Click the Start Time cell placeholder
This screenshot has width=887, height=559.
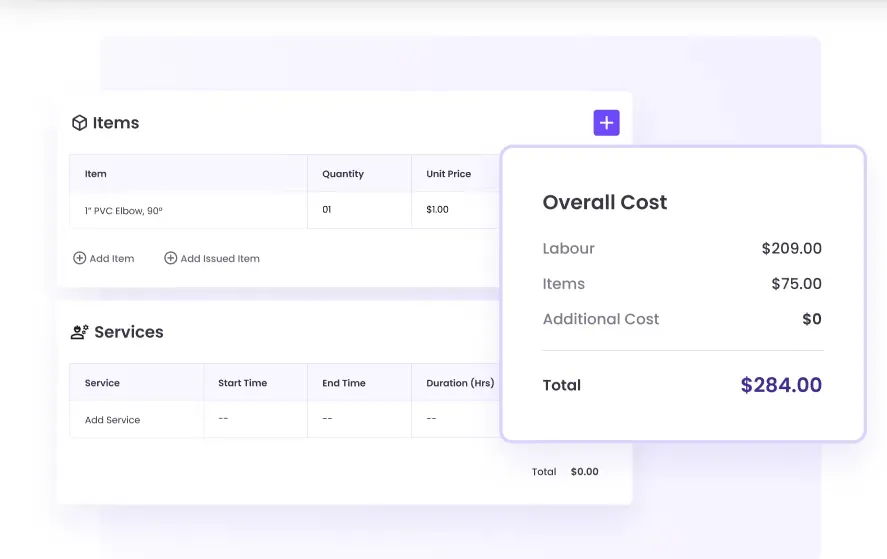coord(223,419)
